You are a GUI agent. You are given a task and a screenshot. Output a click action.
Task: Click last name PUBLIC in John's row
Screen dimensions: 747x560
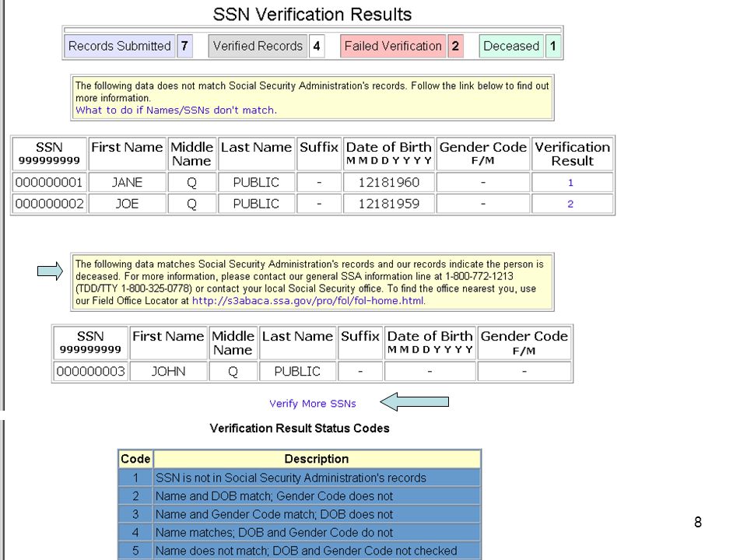[x=297, y=372]
